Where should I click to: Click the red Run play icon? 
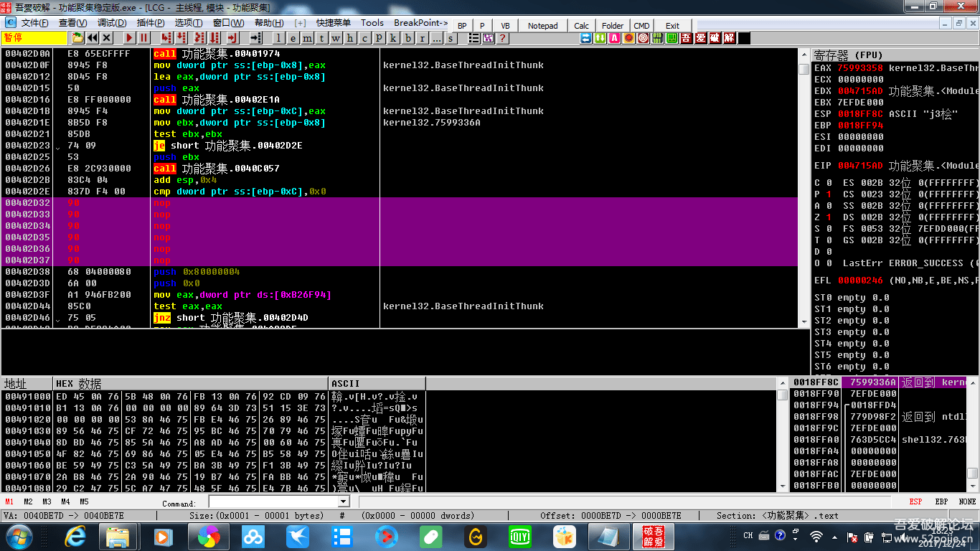129,38
